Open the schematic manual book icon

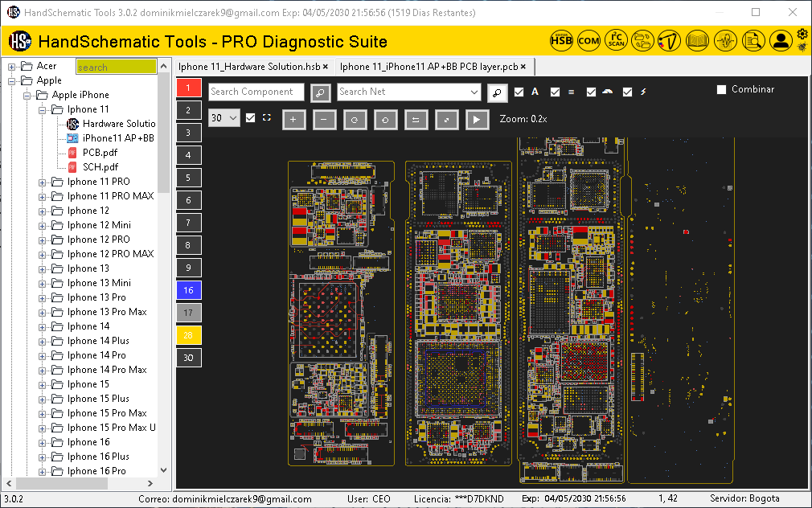pos(696,41)
